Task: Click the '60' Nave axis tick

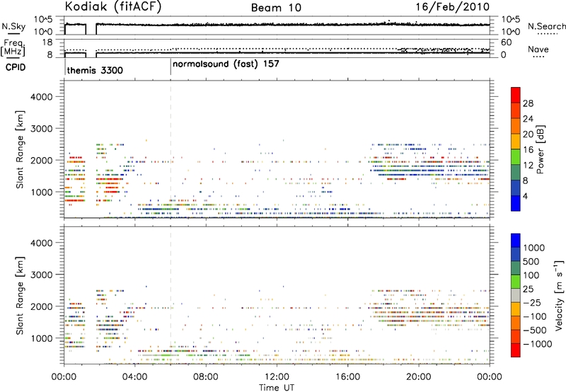Action: [507, 42]
